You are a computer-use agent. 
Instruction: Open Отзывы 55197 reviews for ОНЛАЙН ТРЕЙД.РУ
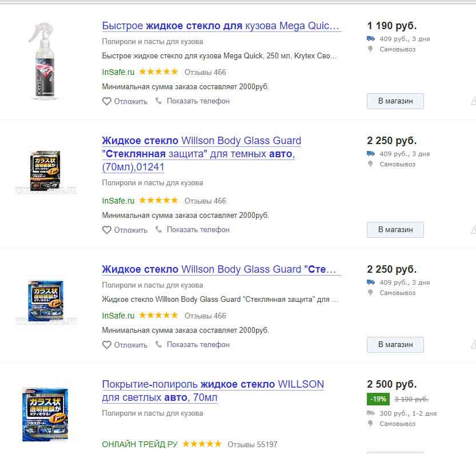tap(252, 444)
